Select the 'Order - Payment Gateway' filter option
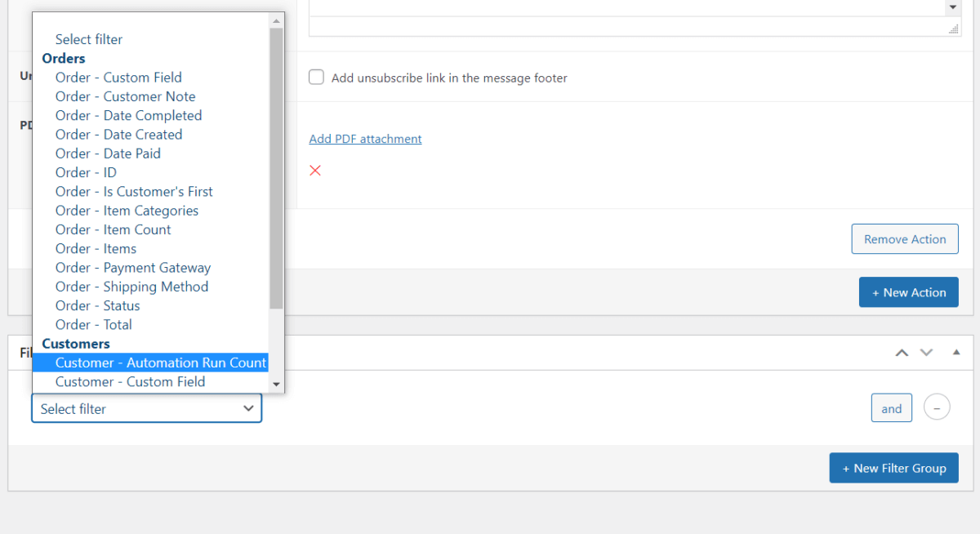 [x=132, y=267]
